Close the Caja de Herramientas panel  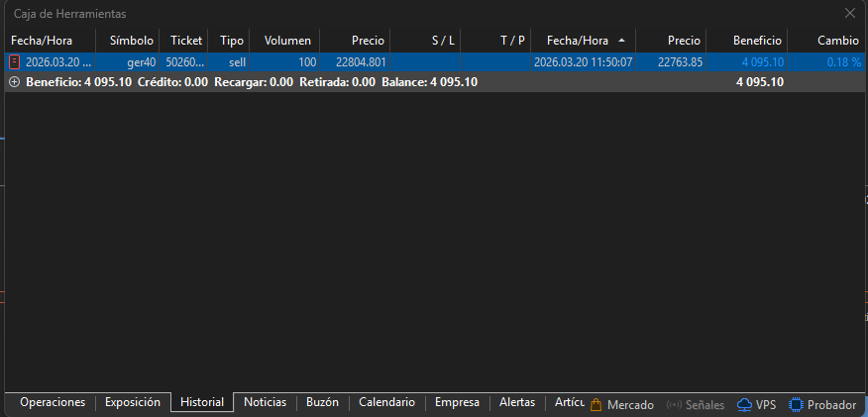tap(849, 14)
